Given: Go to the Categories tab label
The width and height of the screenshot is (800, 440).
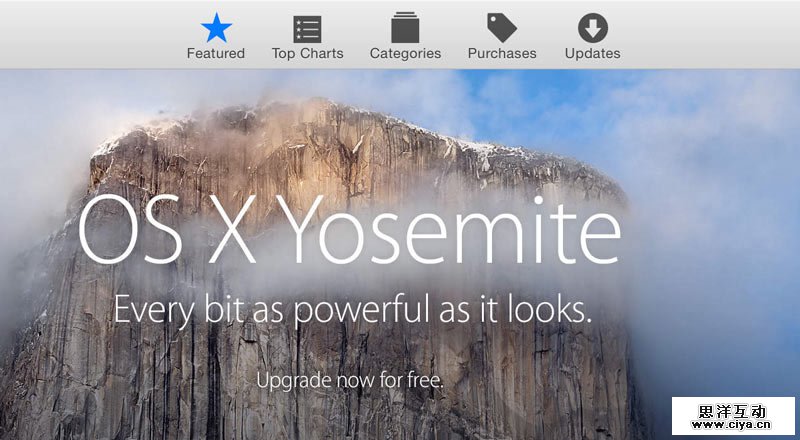Looking at the screenshot, I should point(406,54).
